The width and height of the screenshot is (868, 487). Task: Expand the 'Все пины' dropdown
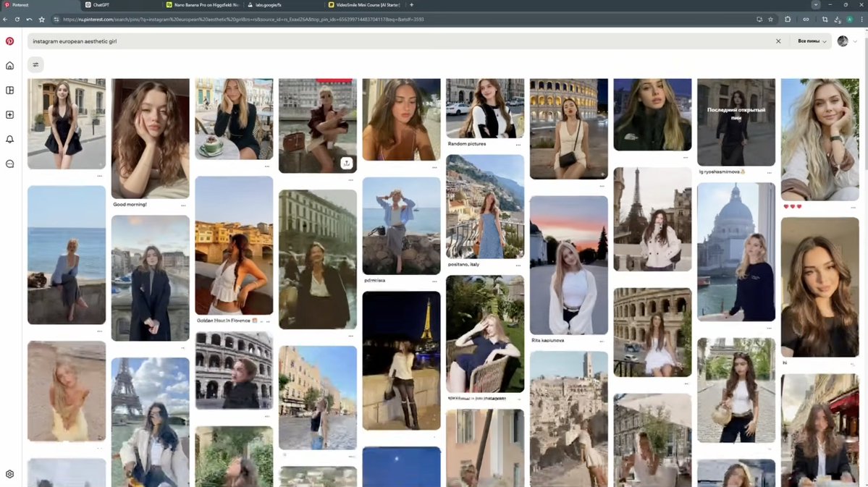tap(812, 41)
